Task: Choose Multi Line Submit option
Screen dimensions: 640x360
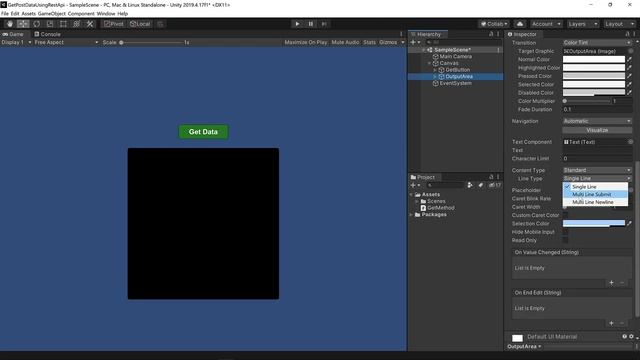Action: pos(596,194)
